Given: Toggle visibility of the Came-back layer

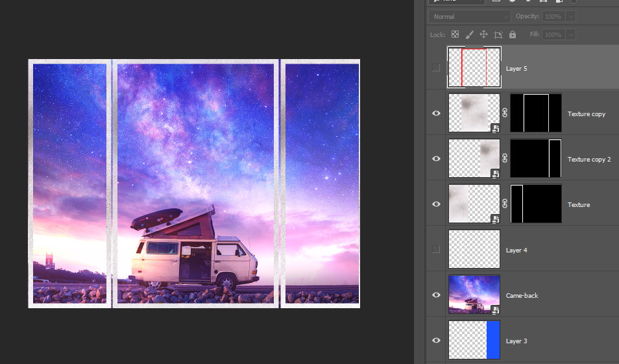Looking at the screenshot, I should click(x=436, y=295).
